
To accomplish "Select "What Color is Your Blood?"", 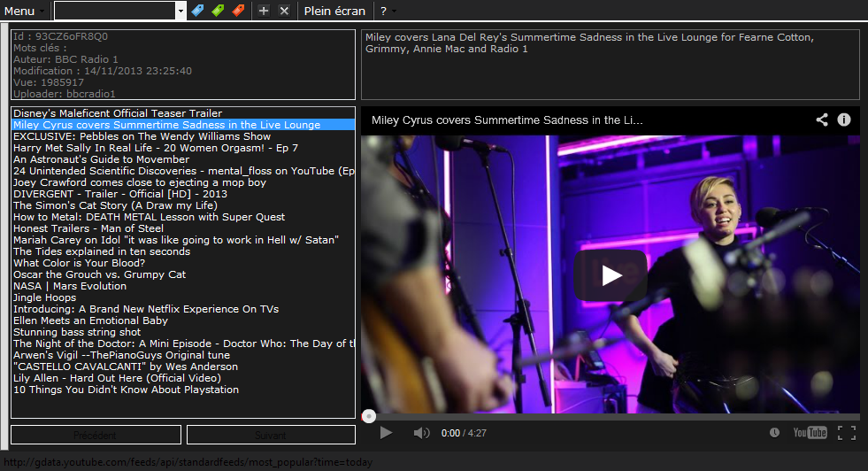I will [x=183, y=263].
